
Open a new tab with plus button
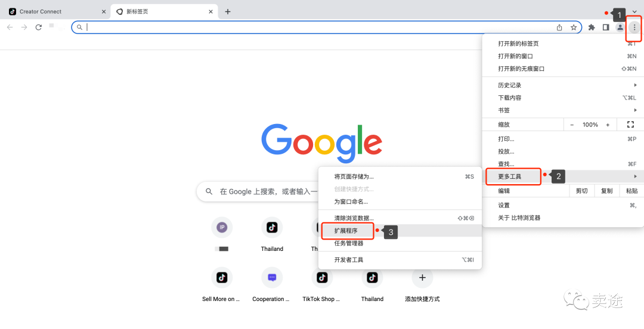pyautogui.click(x=228, y=11)
